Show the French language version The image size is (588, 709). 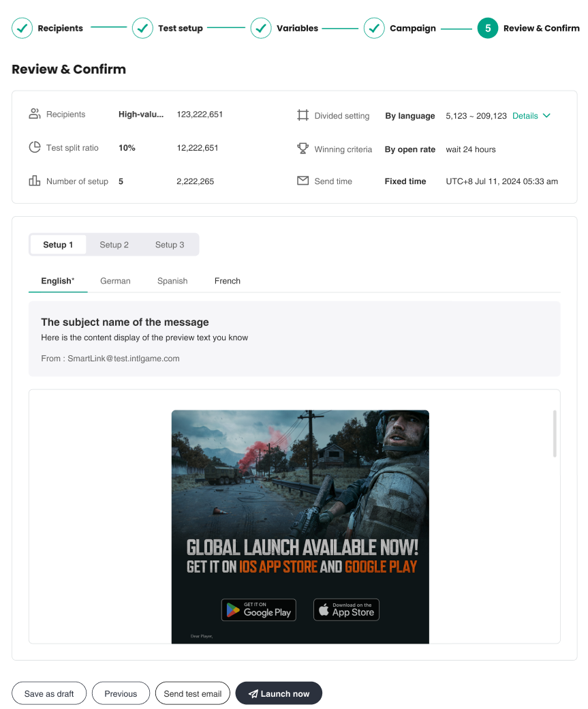227,281
